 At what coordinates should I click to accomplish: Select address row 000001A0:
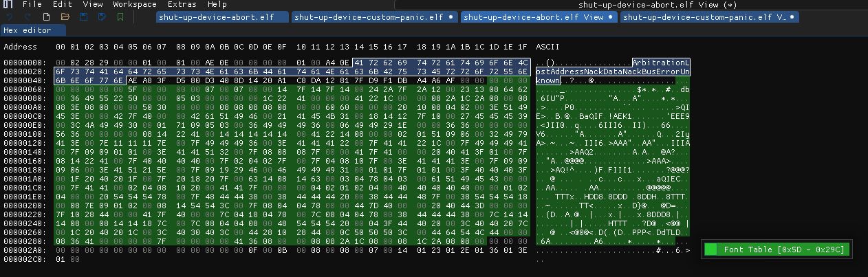[x=26, y=179]
